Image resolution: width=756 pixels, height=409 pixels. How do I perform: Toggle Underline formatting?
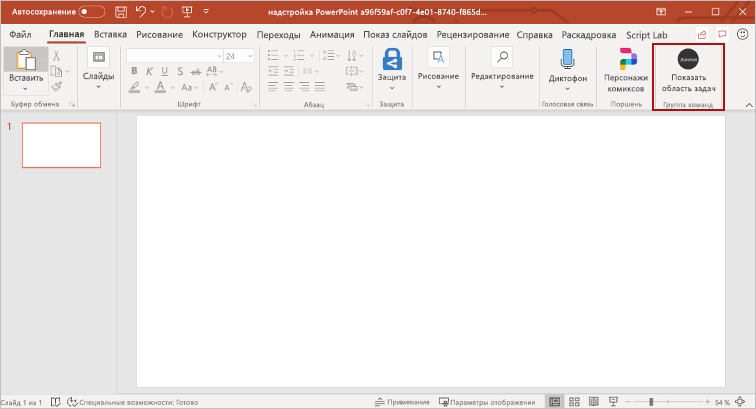165,71
